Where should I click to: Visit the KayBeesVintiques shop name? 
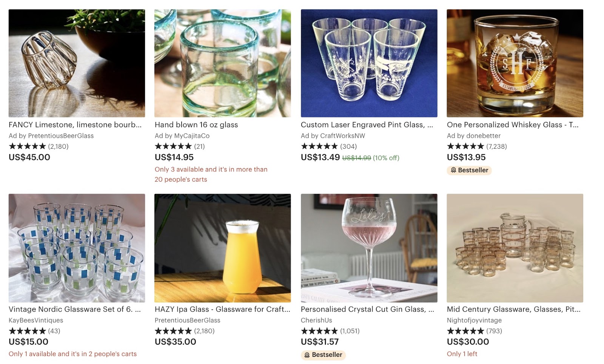pyautogui.click(x=36, y=320)
